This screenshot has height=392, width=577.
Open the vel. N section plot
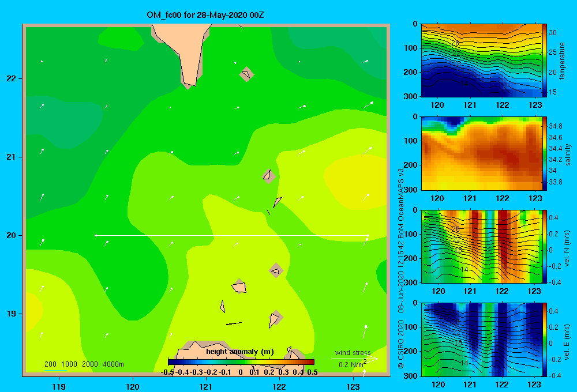pyautogui.click(x=482, y=246)
